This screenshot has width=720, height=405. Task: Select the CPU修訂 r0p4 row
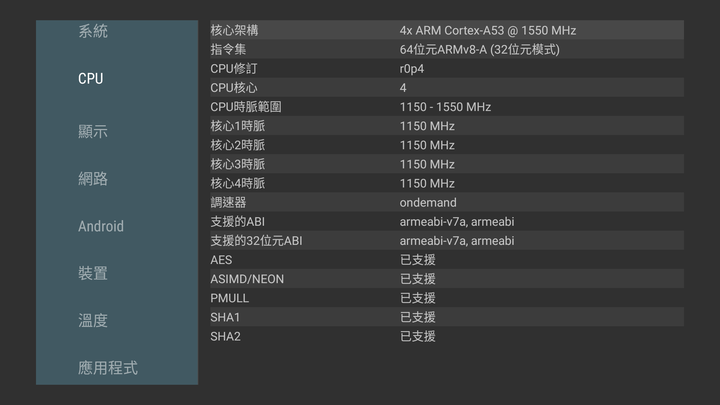(447, 68)
